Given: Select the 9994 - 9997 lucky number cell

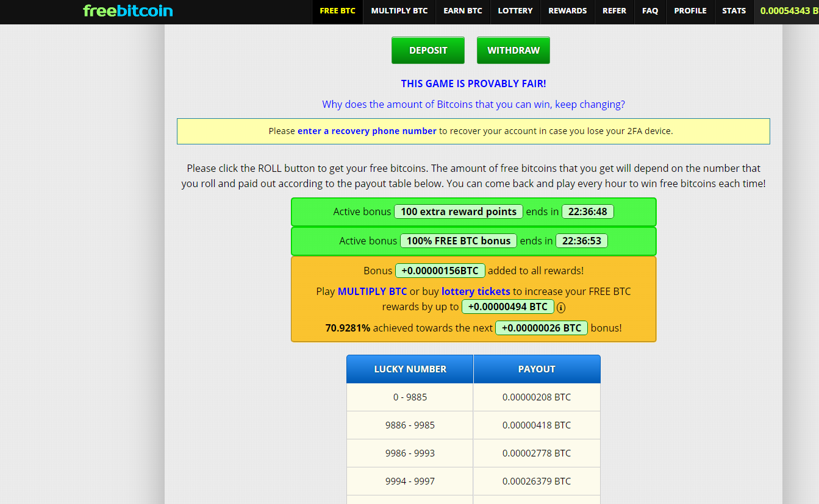Looking at the screenshot, I should (410, 481).
